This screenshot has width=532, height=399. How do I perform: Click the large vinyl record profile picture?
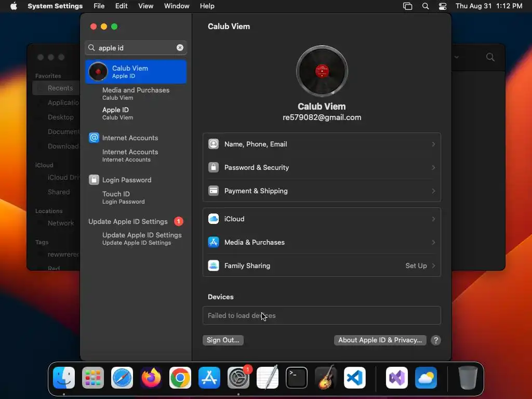[x=322, y=71]
